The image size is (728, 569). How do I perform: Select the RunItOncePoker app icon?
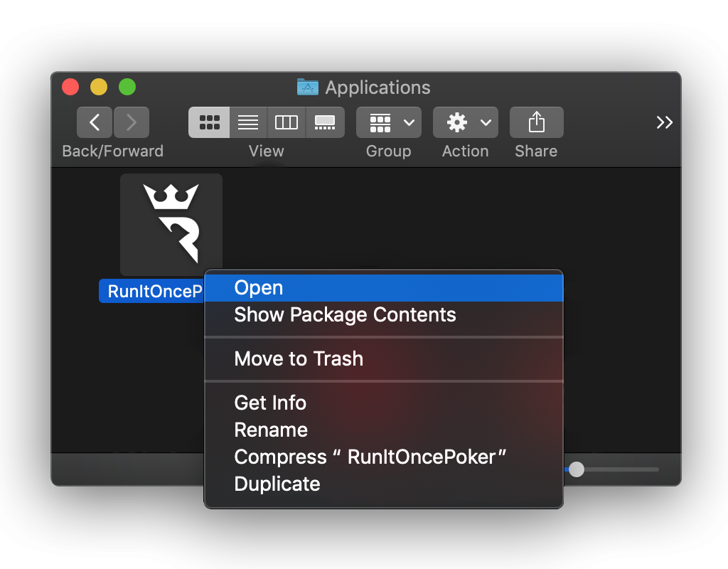click(x=171, y=225)
